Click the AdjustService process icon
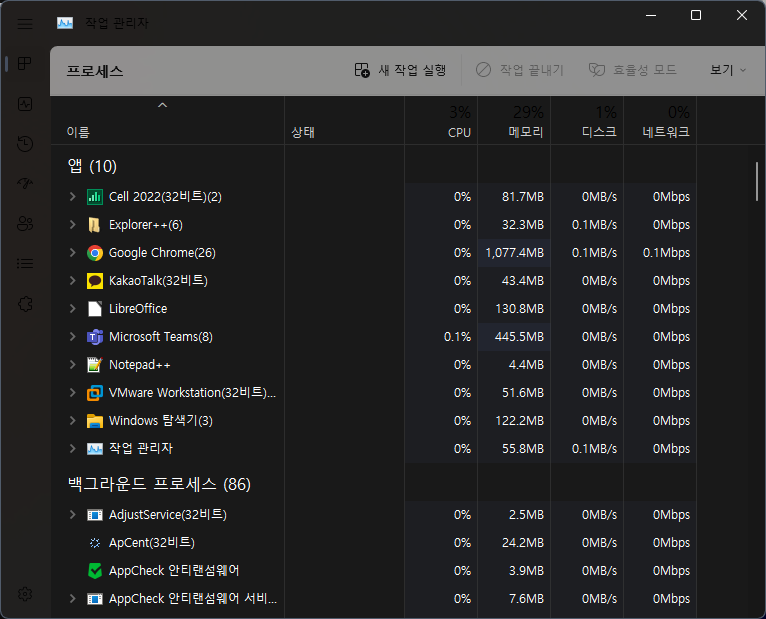766x619 pixels. (95, 515)
